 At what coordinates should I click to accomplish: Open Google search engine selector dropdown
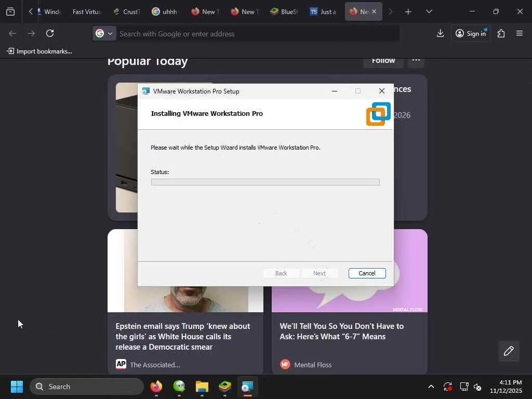pos(104,34)
